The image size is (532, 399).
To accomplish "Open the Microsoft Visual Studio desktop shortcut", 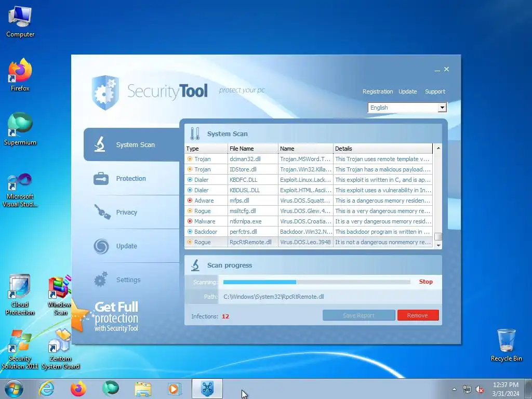I will click(x=20, y=190).
